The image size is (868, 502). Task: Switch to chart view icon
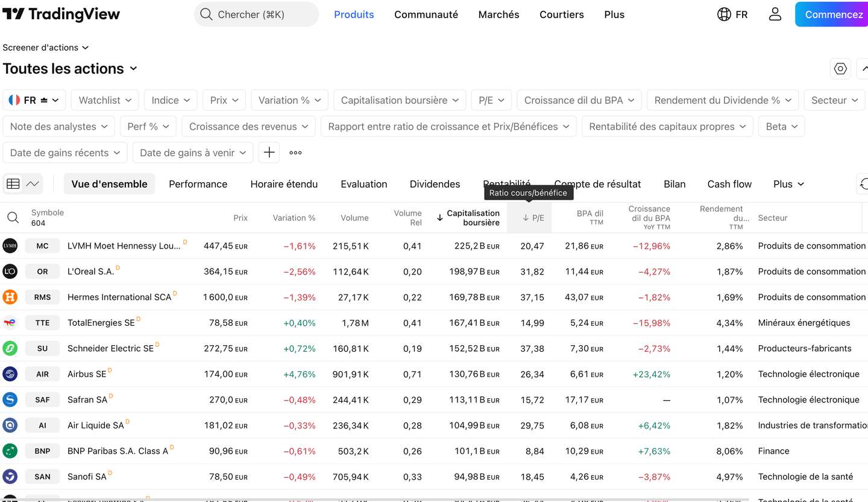pyautogui.click(x=33, y=184)
